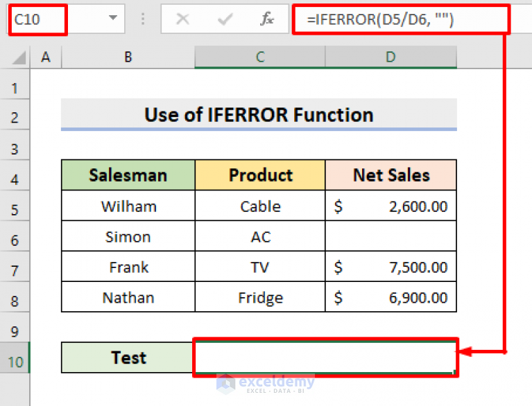Select column A header
This screenshot has width=532, height=406.
pos(46,57)
